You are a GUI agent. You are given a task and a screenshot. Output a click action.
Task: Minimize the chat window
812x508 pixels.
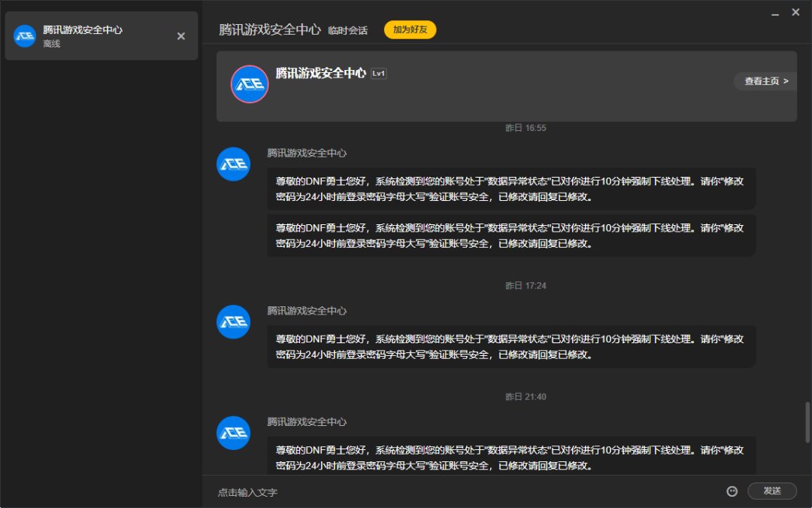click(x=775, y=14)
